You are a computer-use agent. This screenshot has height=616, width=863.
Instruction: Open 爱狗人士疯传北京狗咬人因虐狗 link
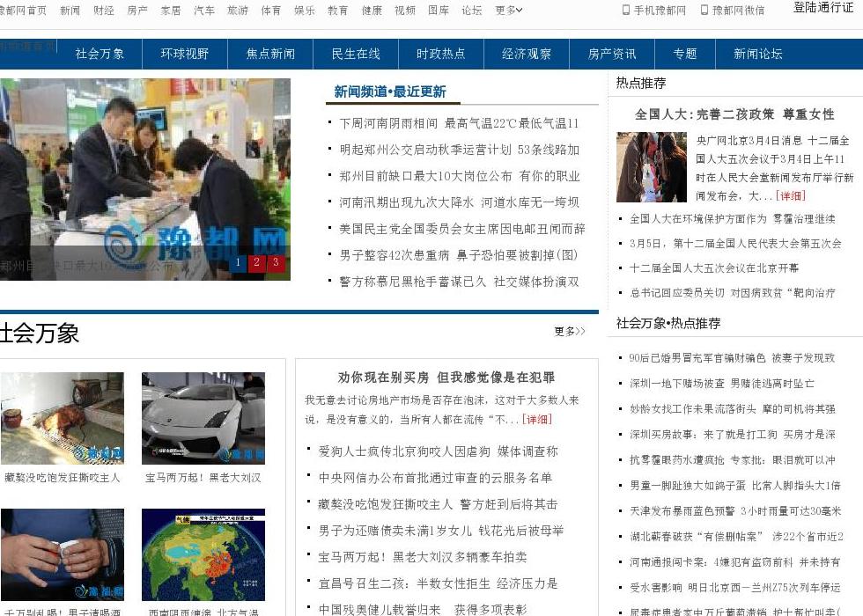(x=439, y=451)
